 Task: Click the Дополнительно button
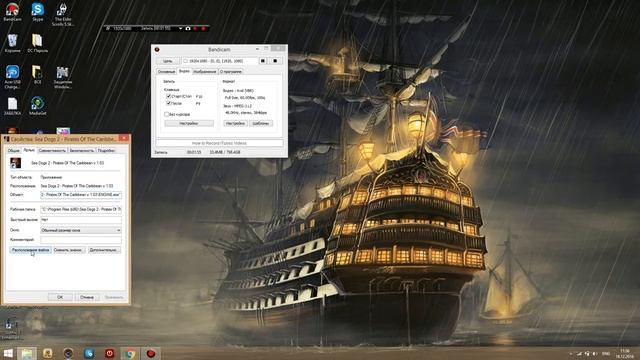pyautogui.click(x=104, y=250)
